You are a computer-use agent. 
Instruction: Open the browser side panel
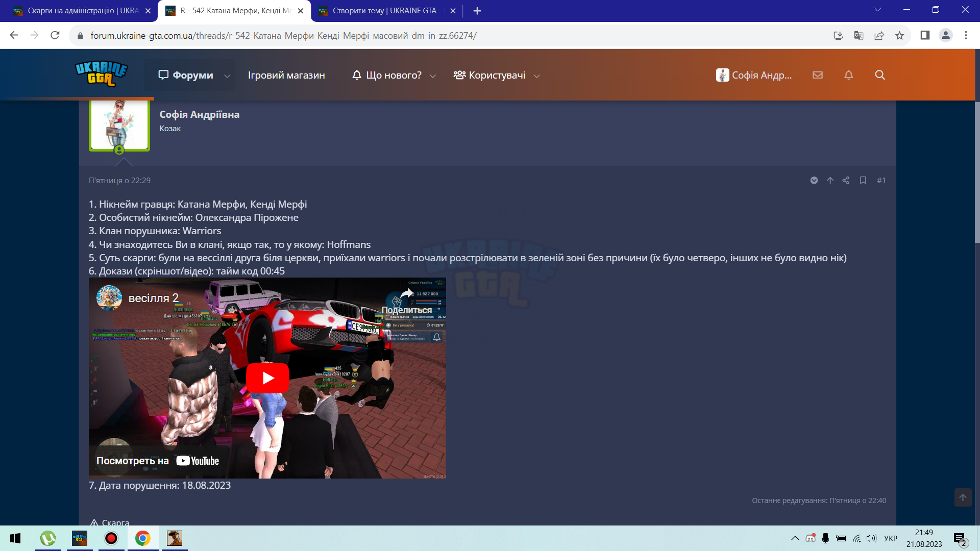tap(925, 35)
